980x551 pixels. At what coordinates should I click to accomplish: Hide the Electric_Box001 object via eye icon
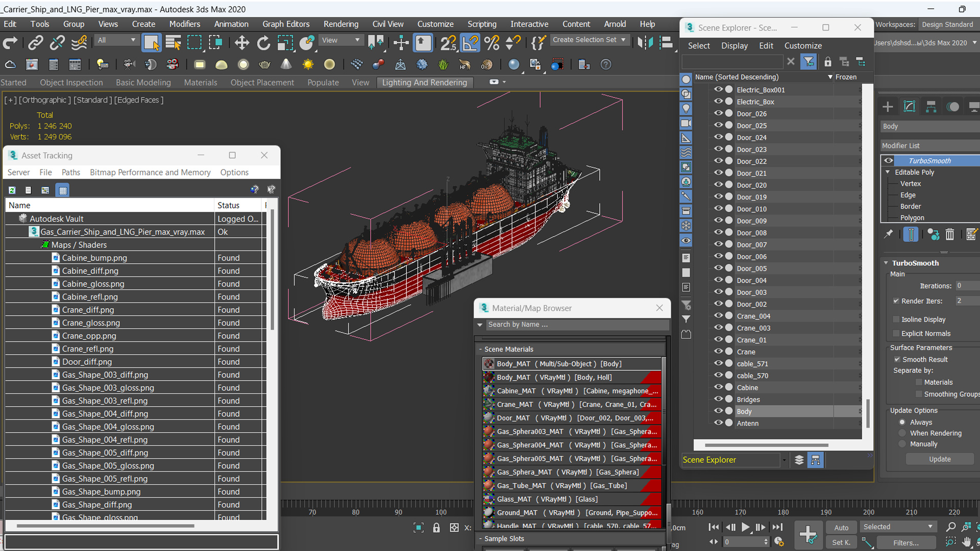718,89
